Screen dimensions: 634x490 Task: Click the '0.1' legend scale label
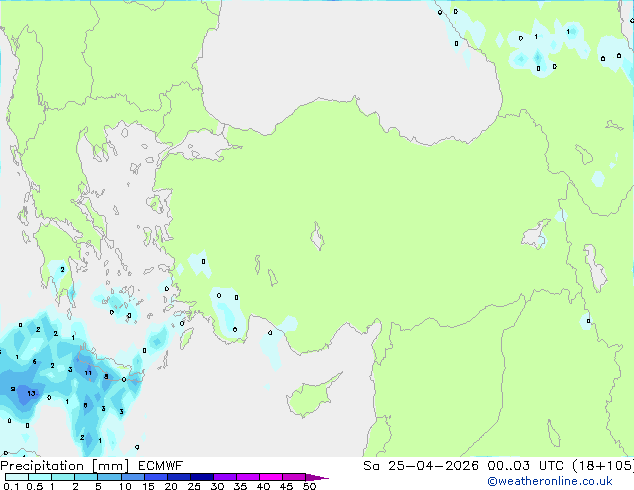(x=11, y=486)
